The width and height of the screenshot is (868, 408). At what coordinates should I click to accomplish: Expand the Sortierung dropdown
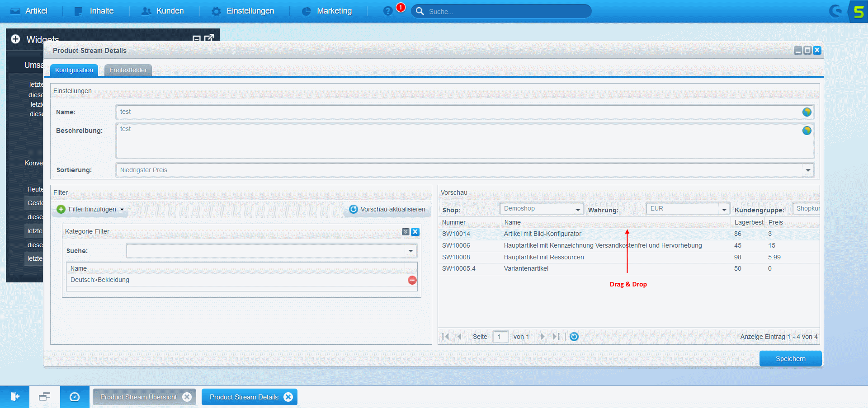pyautogui.click(x=807, y=170)
